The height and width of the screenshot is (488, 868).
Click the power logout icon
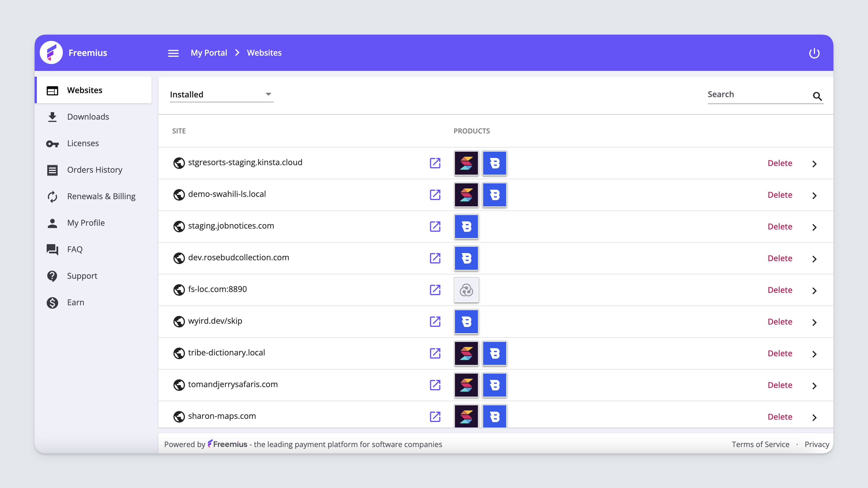tap(814, 53)
